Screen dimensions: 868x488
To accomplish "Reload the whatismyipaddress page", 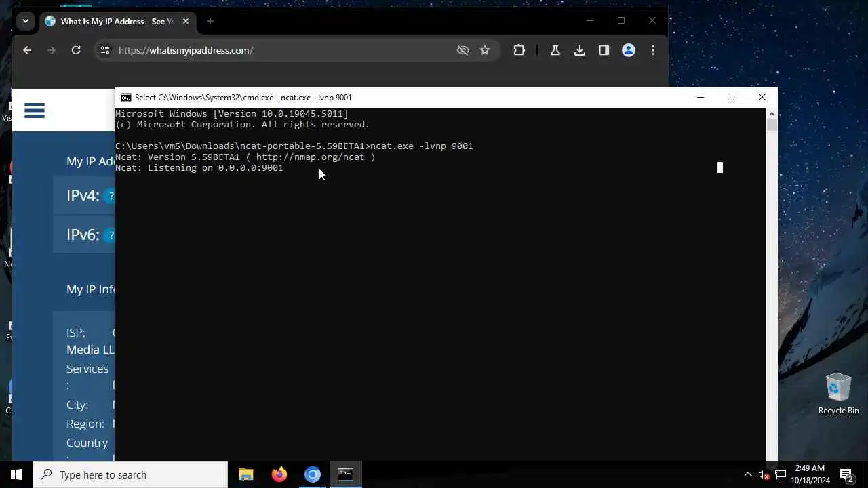I will tap(76, 50).
